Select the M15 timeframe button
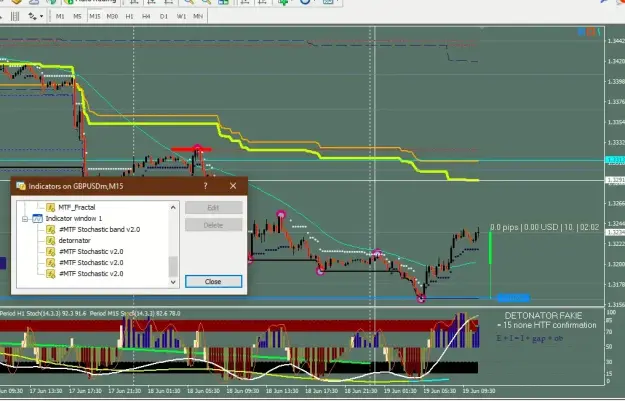 point(94,16)
